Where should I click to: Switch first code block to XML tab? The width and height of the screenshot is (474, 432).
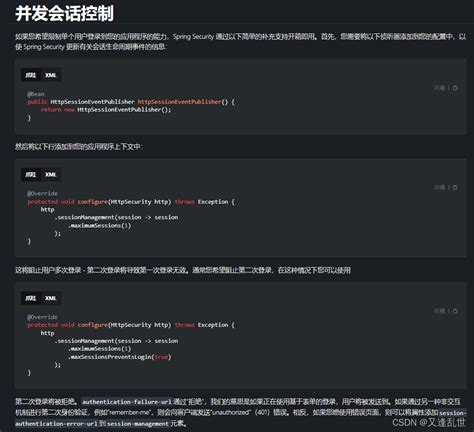(51, 75)
